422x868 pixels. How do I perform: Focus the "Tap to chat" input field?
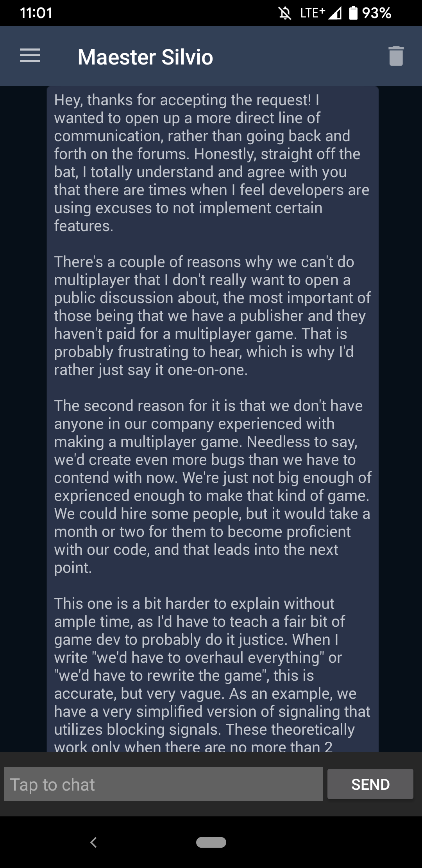click(163, 784)
